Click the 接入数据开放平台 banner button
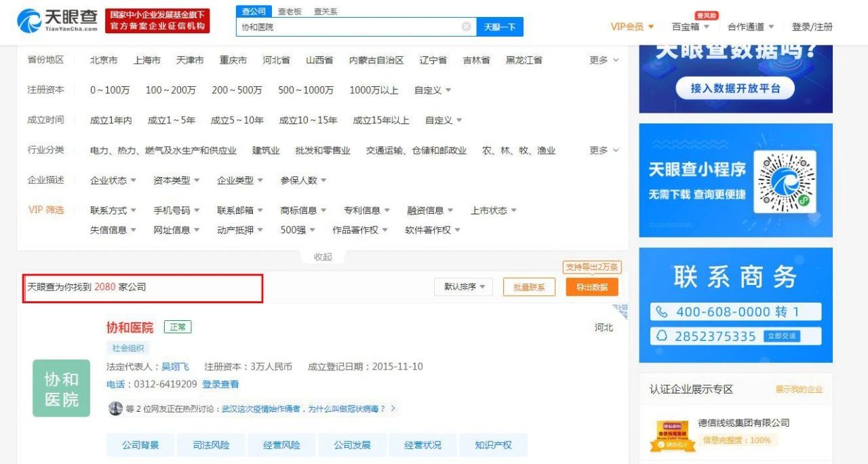 pyautogui.click(x=735, y=88)
